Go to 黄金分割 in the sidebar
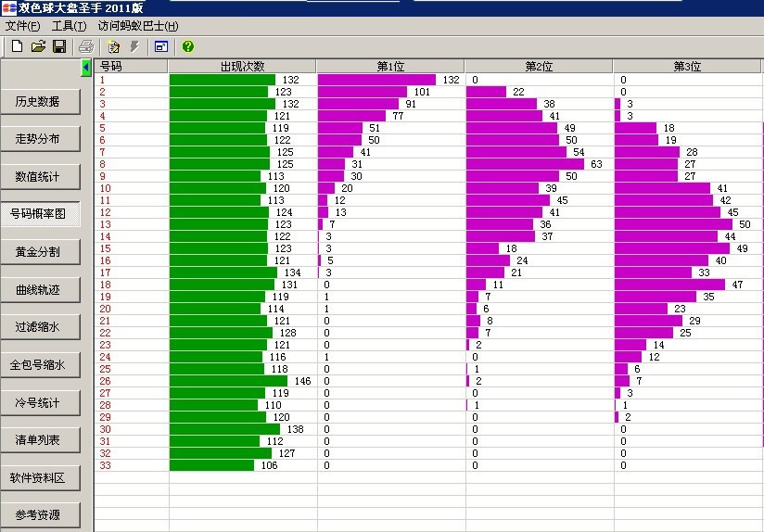Image resolution: width=764 pixels, height=532 pixels. 40,251
